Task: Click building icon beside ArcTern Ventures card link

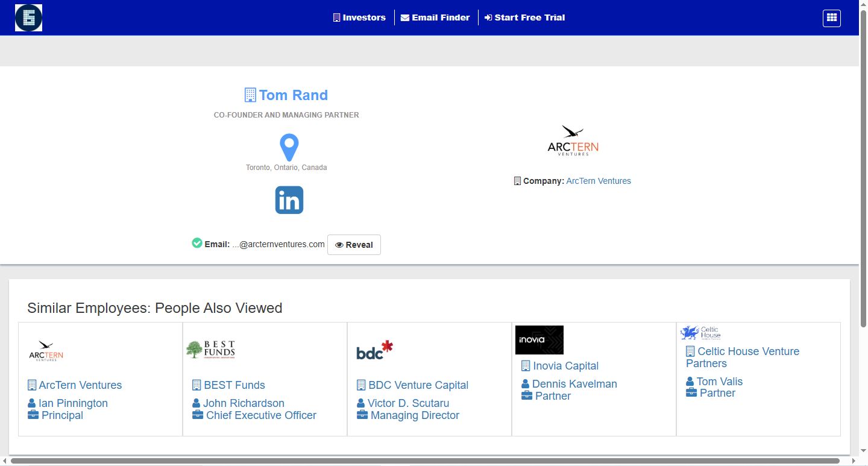Action: point(32,385)
